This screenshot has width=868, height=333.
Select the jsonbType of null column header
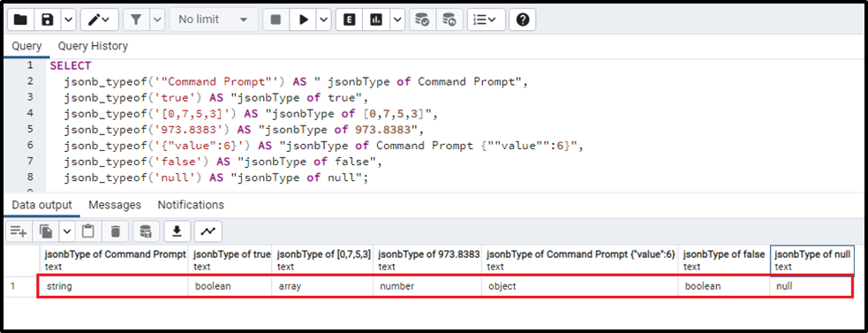click(811, 260)
